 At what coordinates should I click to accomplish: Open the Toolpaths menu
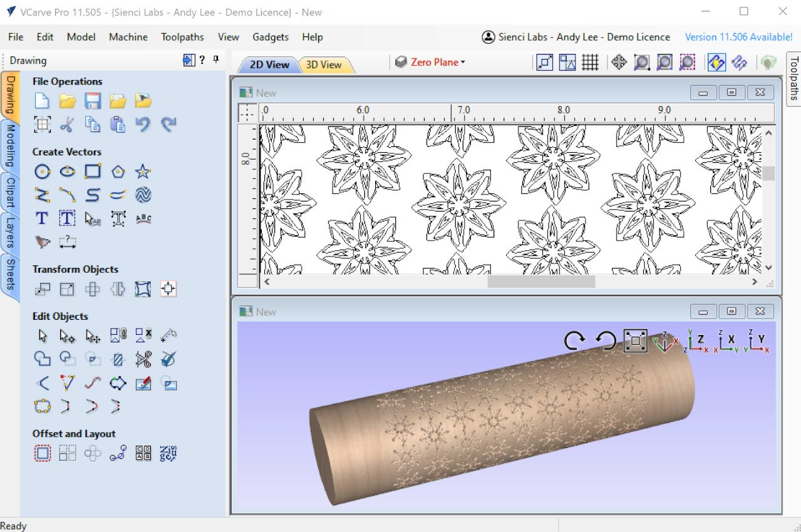point(182,37)
